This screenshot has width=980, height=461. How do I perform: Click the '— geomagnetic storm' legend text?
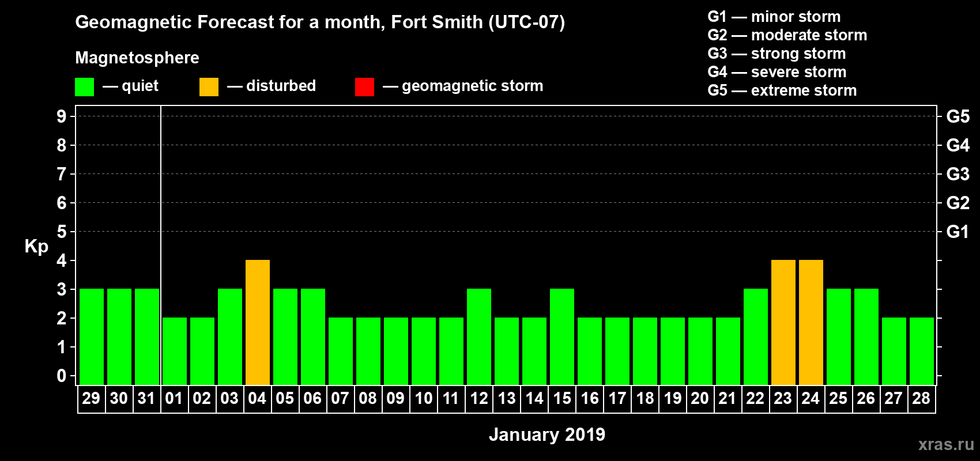coord(463,86)
